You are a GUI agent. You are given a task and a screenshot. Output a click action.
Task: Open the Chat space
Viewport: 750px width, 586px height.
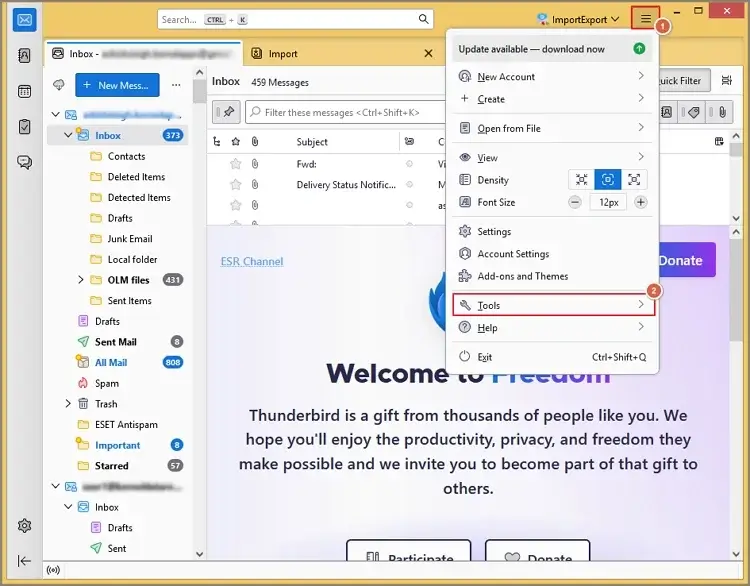click(x=25, y=162)
